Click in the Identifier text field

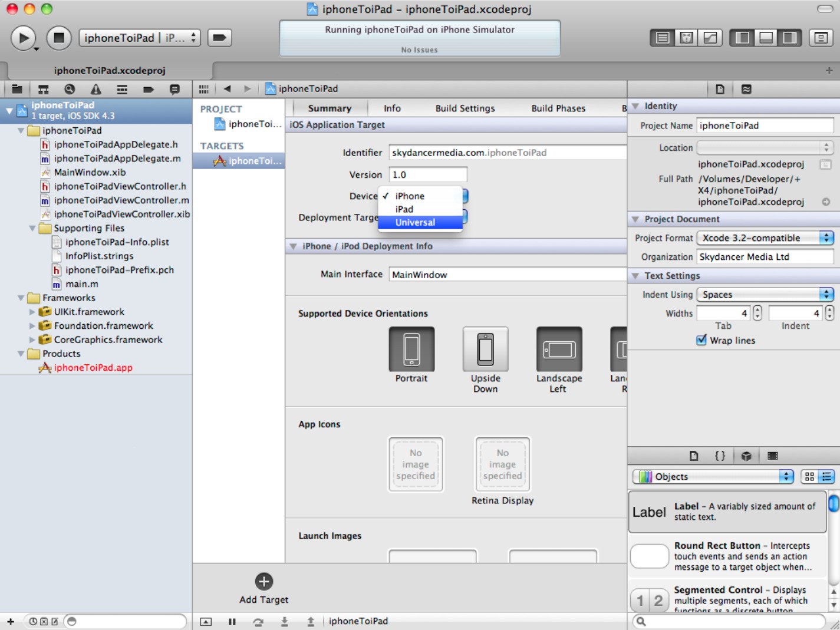pos(508,153)
